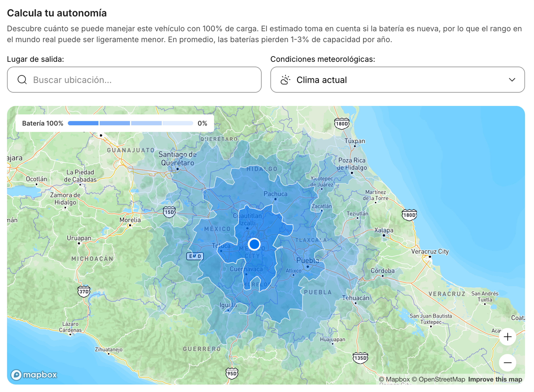Click the 180D shield near Túxpan
This screenshot has height=392, width=534.
(342, 124)
